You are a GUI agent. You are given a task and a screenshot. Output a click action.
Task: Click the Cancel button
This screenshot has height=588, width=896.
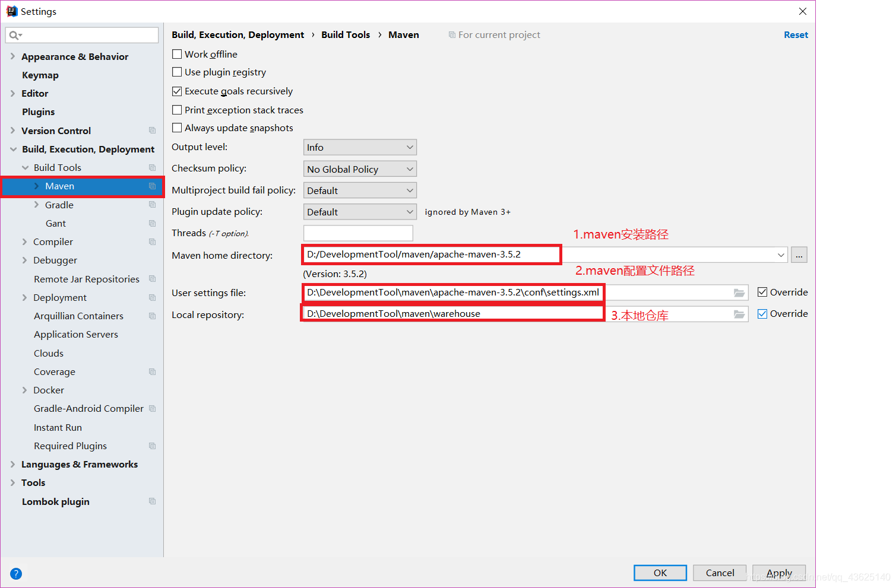720,573
